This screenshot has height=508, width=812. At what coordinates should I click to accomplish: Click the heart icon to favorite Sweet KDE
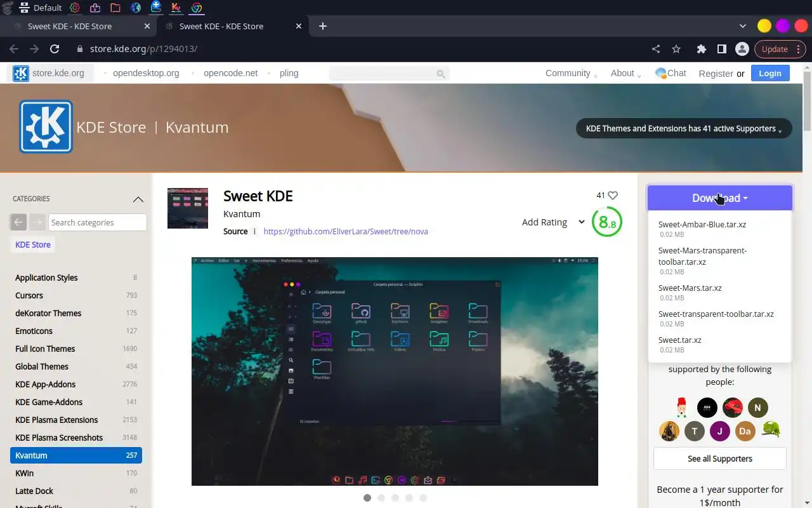point(613,196)
